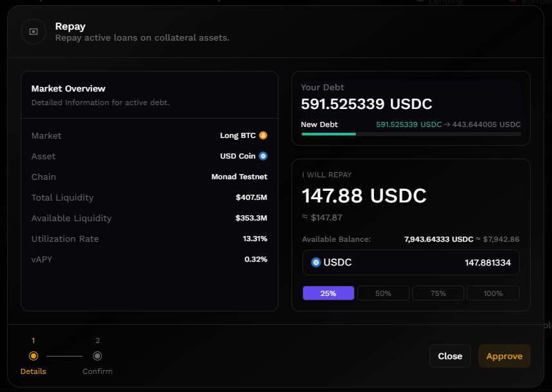This screenshot has height=392, width=552.
Task: Click the step 1 Details circle indicator
Action: (34, 356)
